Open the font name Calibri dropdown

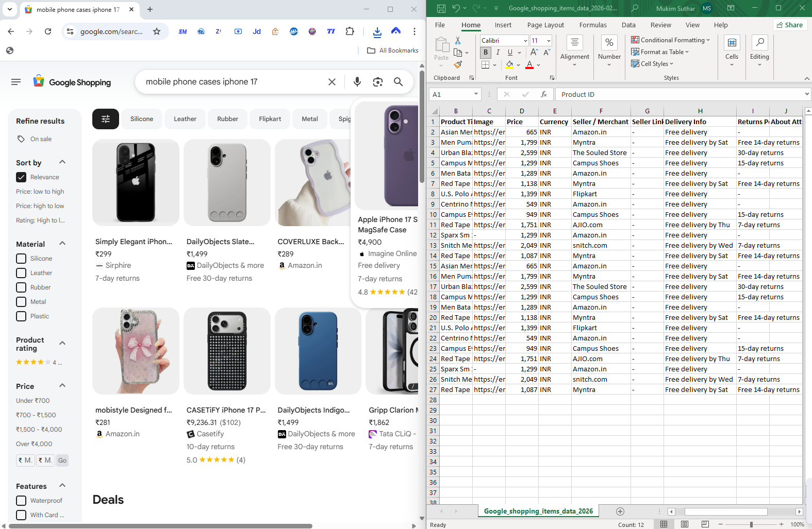pyautogui.click(x=525, y=41)
